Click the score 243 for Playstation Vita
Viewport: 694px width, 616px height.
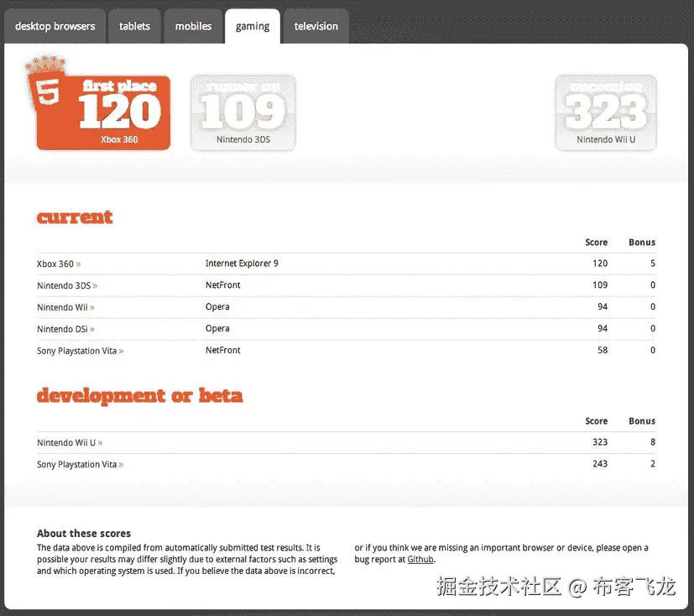pos(600,464)
